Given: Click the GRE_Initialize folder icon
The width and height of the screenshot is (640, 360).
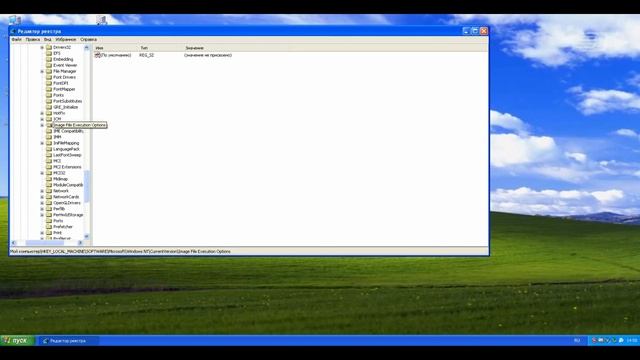Looking at the screenshot, I should [49, 107].
